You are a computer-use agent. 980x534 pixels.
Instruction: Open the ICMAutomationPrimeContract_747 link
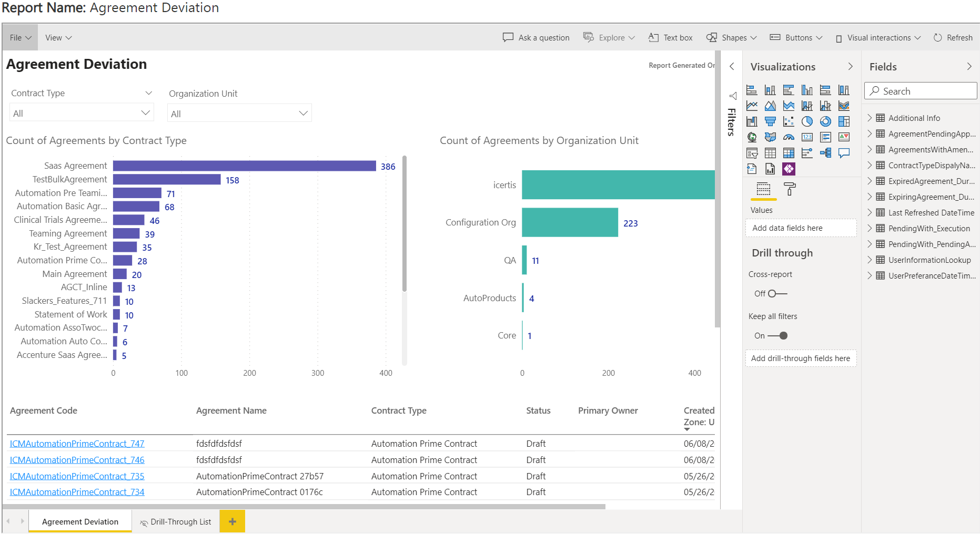[x=77, y=444]
